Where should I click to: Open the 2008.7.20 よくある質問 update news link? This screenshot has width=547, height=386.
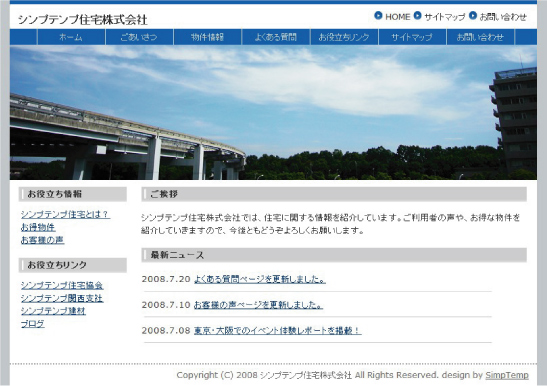(x=260, y=279)
